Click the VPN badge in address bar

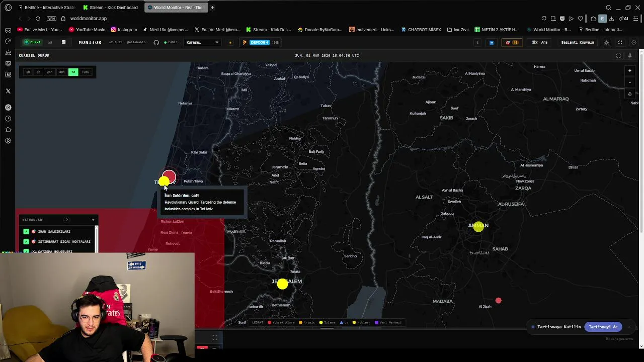pyautogui.click(x=51, y=19)
